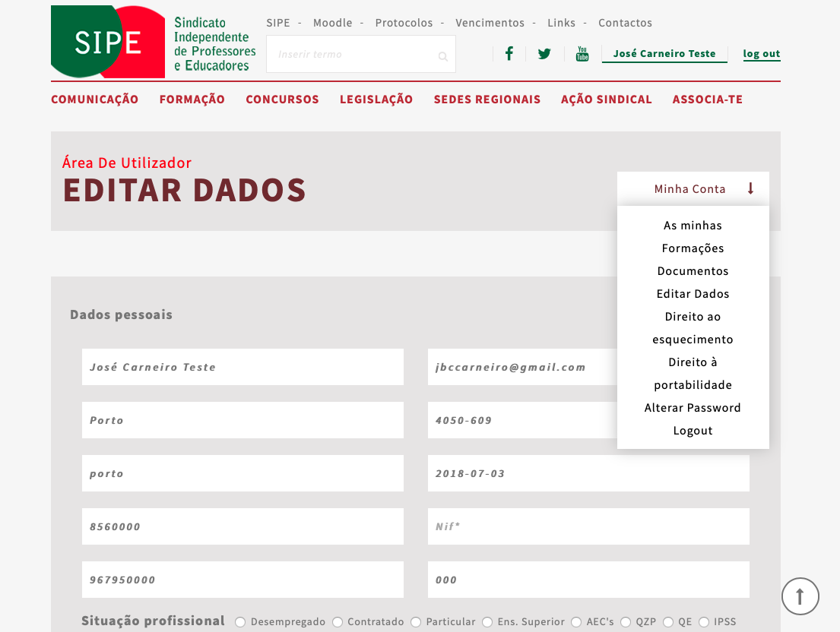This screenshot has height=632, width=840.
Task: Select QE radio button
Action: pyautogui.click(x=667, y=622)
